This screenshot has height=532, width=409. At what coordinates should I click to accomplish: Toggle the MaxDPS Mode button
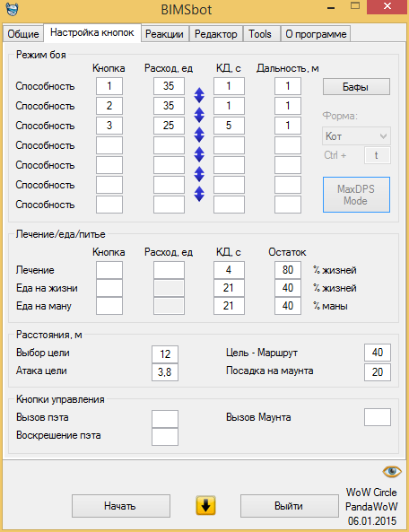[x=356, y=195]
